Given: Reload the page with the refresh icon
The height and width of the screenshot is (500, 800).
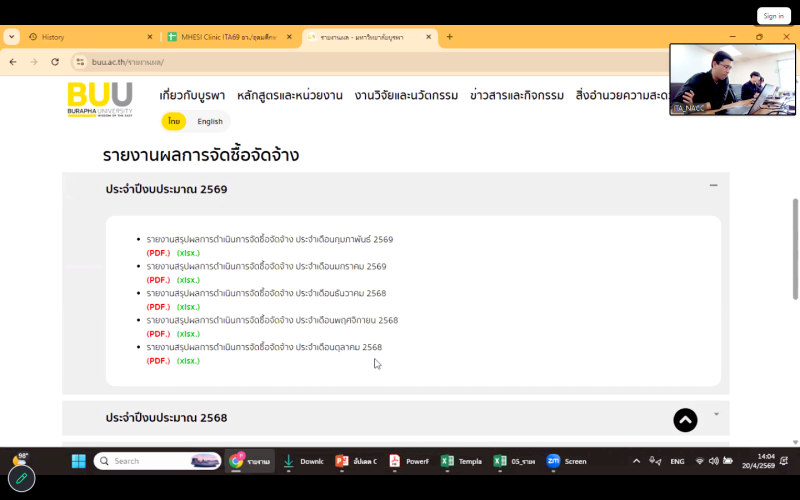Looking at the screenshot, I should click(x=54, y=62).
